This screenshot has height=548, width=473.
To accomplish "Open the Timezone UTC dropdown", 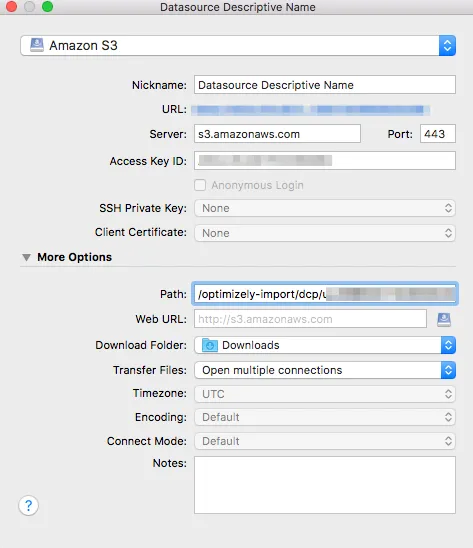I will tap(325, 394).
